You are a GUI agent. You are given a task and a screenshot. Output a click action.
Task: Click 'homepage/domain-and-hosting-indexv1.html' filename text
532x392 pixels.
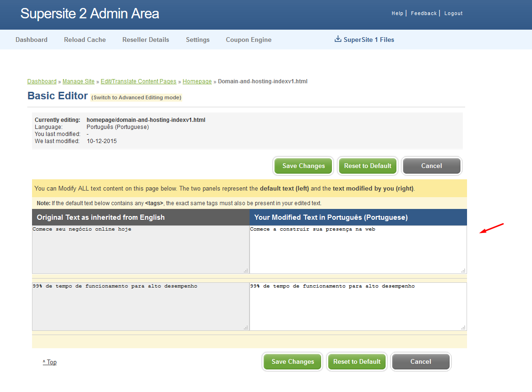pos(146,120)
